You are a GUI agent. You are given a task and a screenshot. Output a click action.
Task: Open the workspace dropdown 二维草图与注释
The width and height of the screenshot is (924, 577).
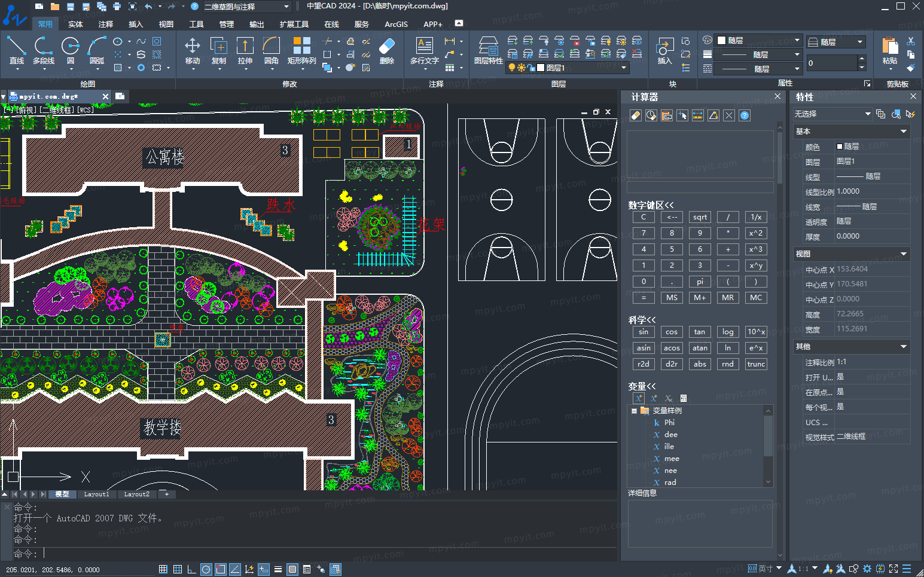pos(247,7)
